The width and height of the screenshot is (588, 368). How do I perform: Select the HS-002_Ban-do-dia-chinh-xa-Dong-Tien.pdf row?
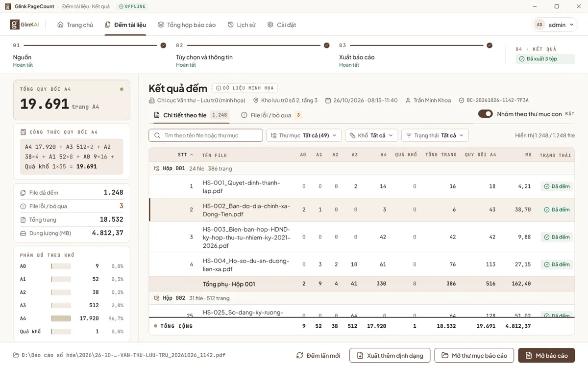[362, 210]
